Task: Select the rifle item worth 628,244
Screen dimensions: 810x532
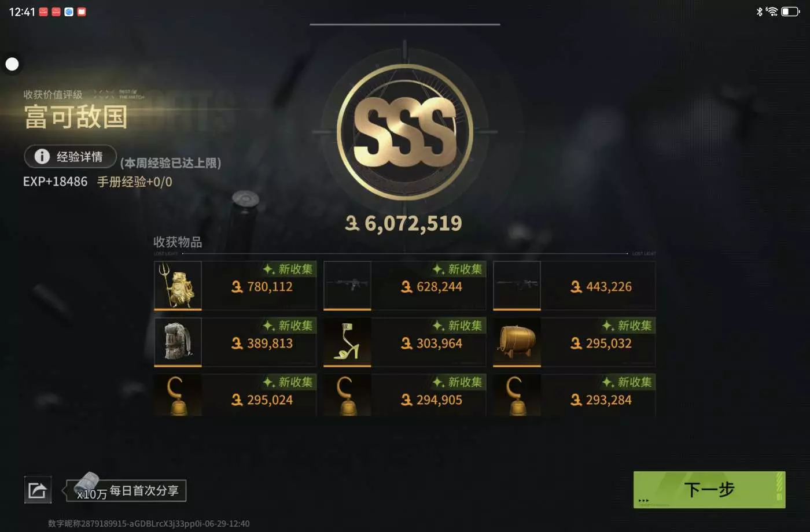Action: coord(347,285)
